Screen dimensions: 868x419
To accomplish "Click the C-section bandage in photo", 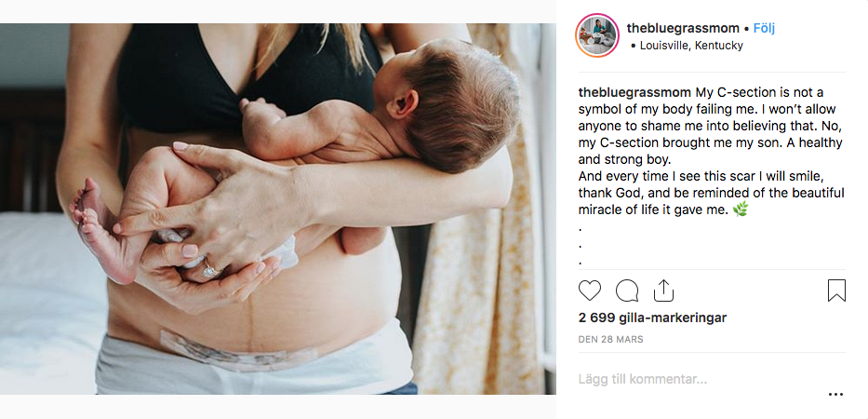I will coord(238,351).
